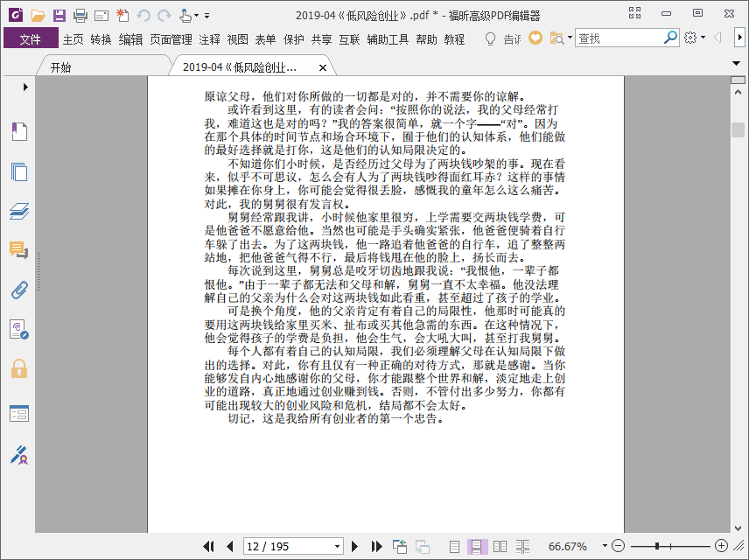
Task: Open the Page Thumbnails panel
Action: point(19,171)
